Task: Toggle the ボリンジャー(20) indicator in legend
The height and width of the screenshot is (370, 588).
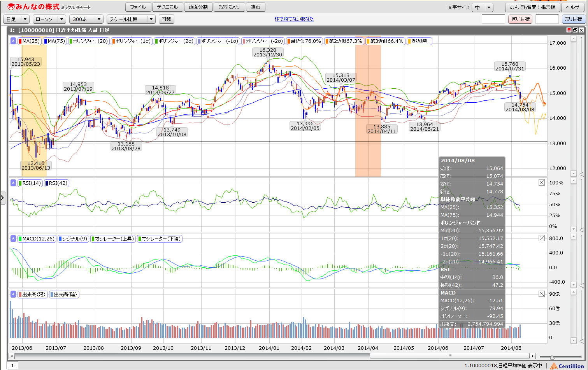Action: [88, 41]
